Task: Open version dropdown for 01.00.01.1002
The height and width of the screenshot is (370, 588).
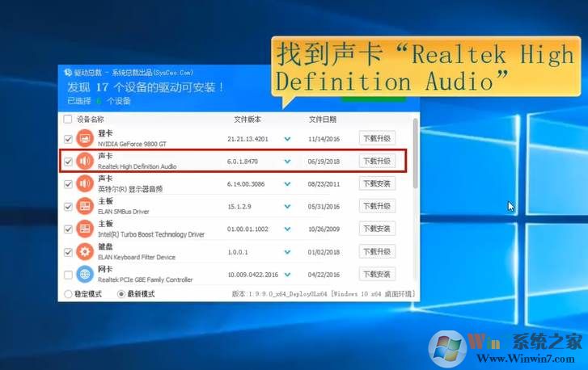Action: pos(287,229)
